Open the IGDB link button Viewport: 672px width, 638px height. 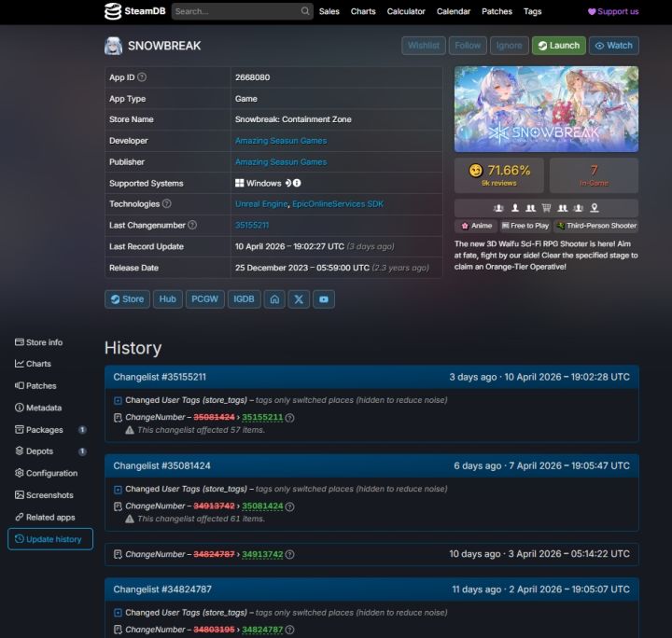pos(244,298)
